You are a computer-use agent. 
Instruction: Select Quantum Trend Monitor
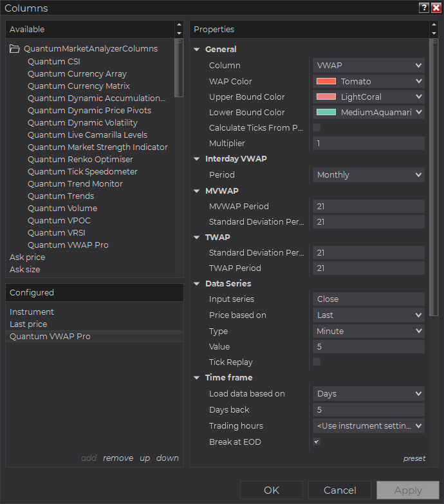75,184
